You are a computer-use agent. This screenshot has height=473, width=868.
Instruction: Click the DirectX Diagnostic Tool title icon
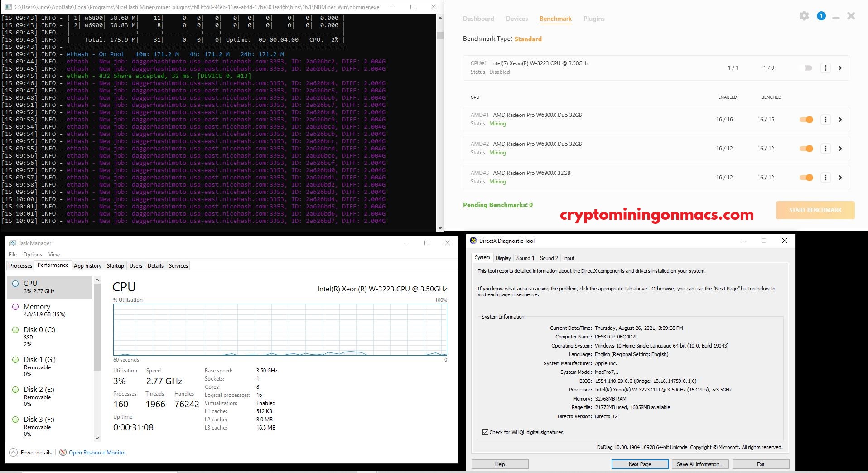[x=473, y=241]
